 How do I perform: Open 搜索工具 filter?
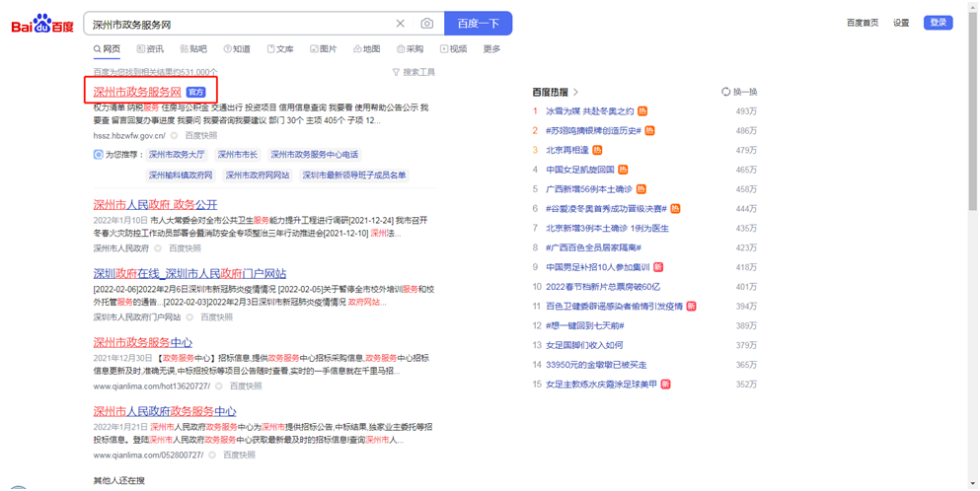(414, 72)
